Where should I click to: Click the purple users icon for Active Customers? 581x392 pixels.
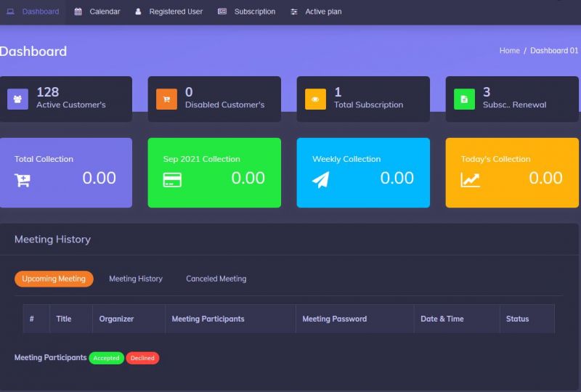pyautogui.click(x=17, y=99)
